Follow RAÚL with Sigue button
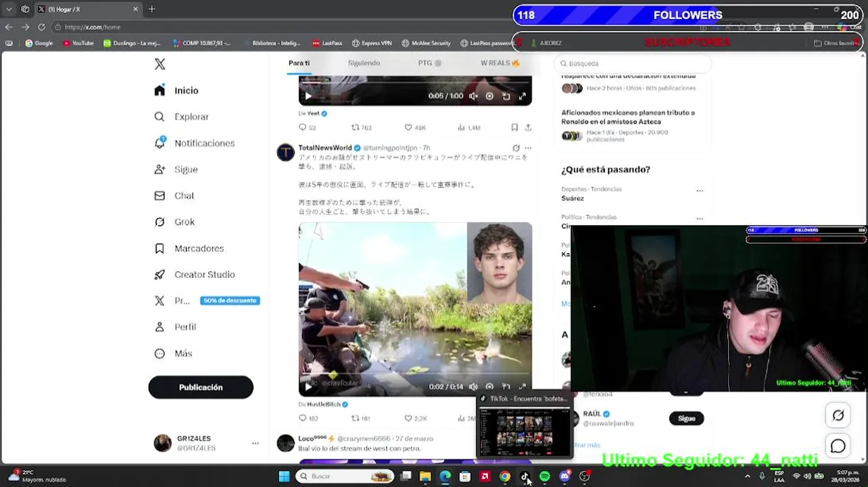868x487 pixels. tap(686, 419)
